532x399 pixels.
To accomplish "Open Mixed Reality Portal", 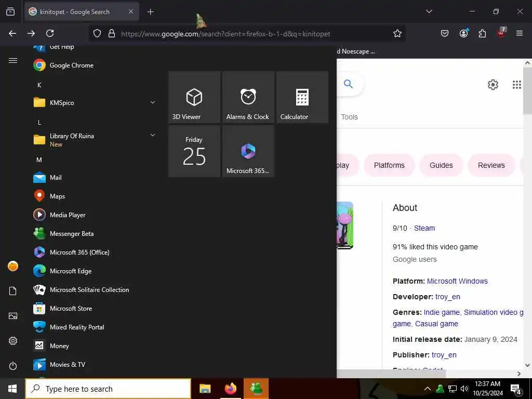I will pos(95,327).
